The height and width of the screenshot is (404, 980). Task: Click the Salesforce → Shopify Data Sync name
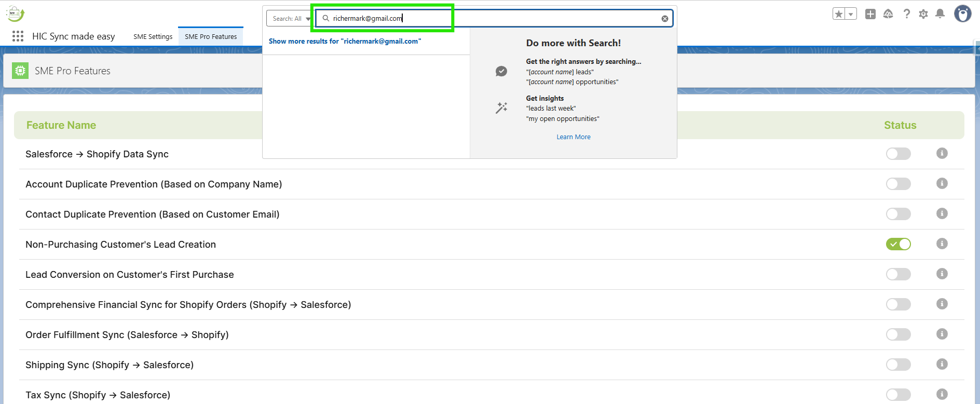tap(97, 154)
